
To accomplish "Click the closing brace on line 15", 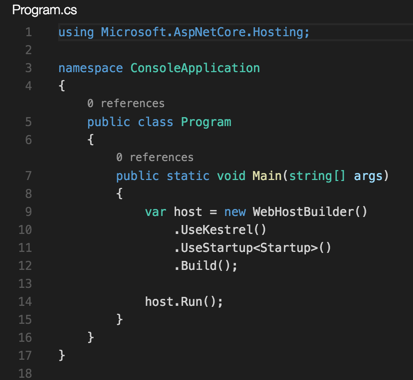I will 119,320.
